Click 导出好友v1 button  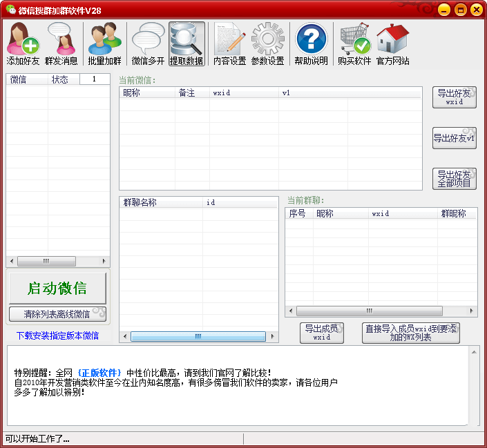tap(455, 138)
